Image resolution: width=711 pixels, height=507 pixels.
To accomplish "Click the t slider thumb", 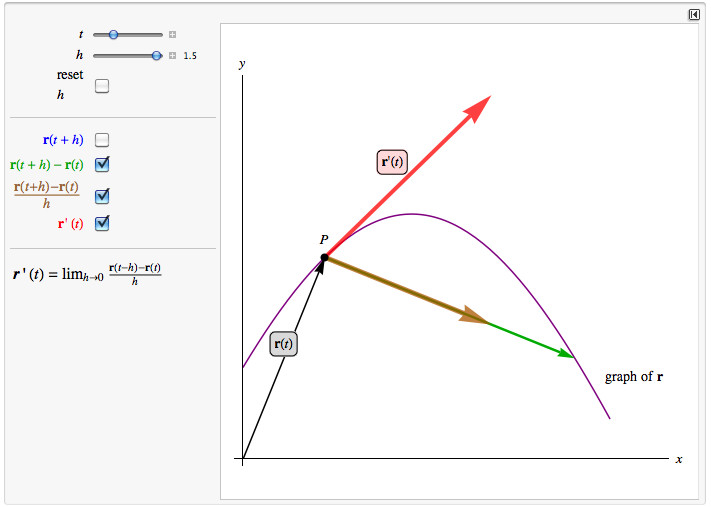I will coord(113,34).
